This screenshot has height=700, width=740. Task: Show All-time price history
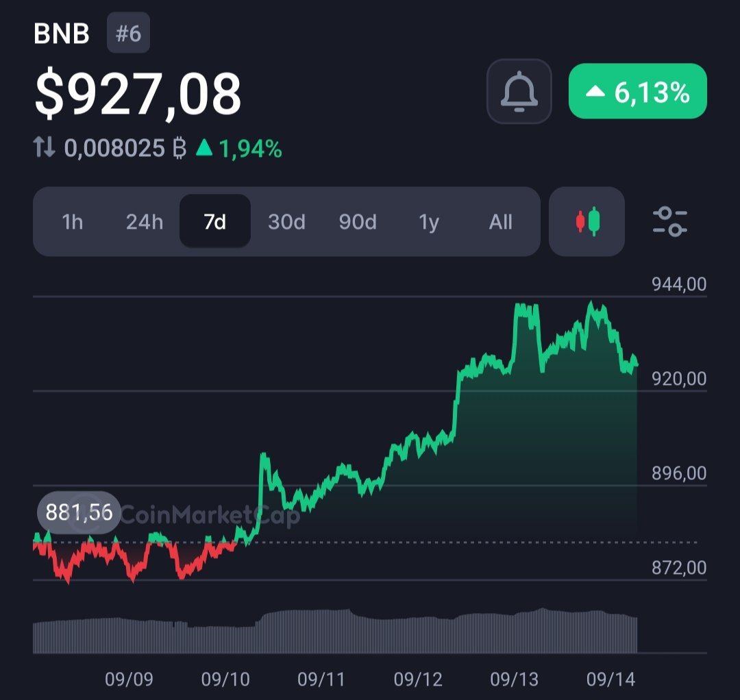point(500,222)
